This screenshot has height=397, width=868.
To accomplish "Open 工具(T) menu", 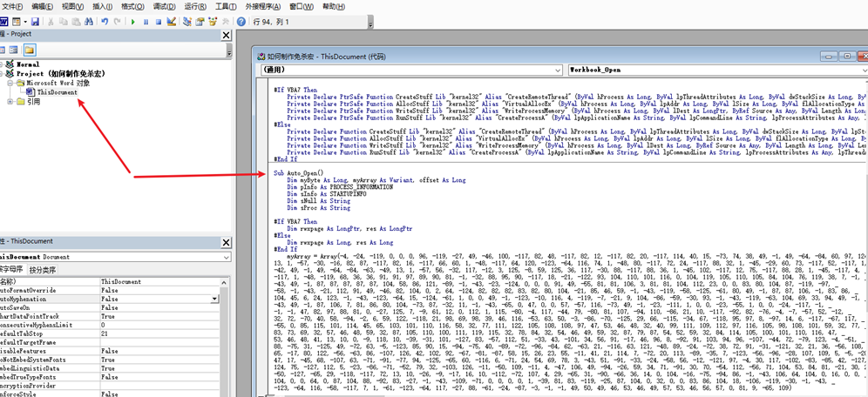I will pyautogui.click(x=227, y=7).
